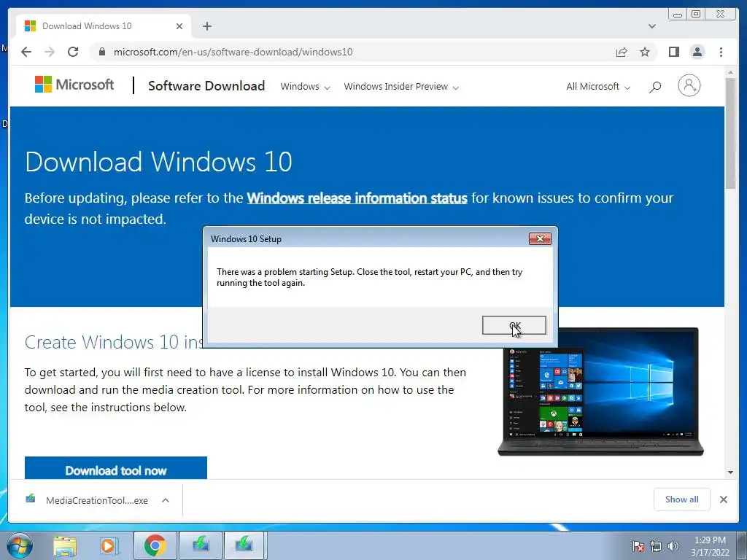Open Windows Media Player from taskbar
The image size is (747, 560).
pos(109,545)
